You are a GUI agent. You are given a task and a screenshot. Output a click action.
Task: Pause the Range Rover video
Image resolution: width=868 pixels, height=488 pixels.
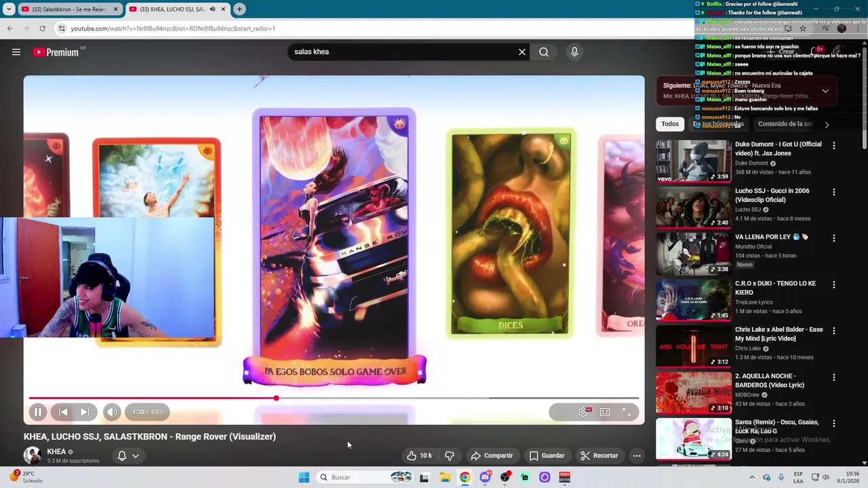pos(38,411)
